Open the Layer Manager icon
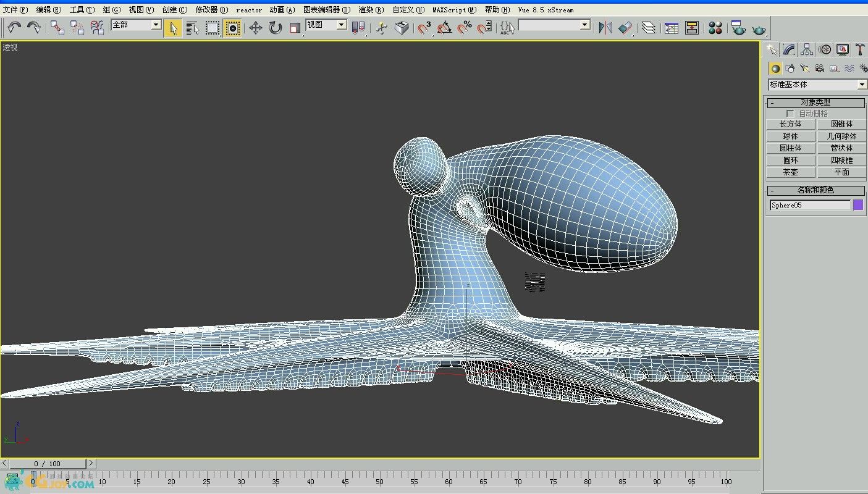The width and height of the screenshot is (868, 494). (x=648, y=28)
